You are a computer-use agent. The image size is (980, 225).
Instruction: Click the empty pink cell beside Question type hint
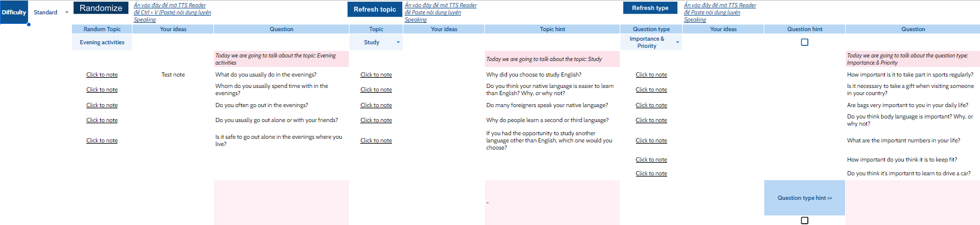click(x=913, y=202)
